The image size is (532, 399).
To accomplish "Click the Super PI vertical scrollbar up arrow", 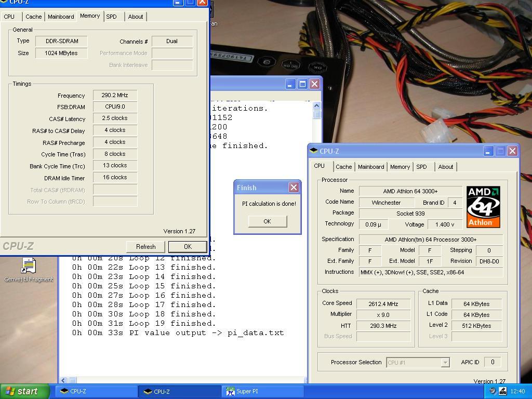I will tap(316, 106).
